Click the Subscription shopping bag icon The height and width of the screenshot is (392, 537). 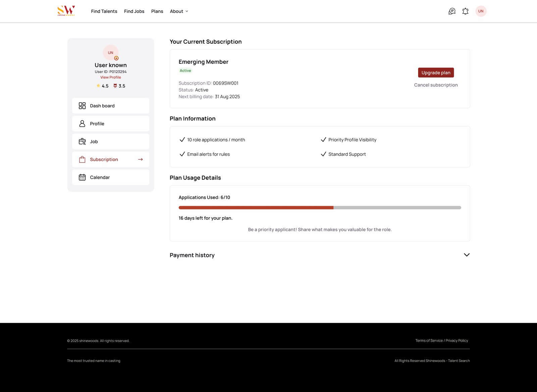[x=82, y=159]
